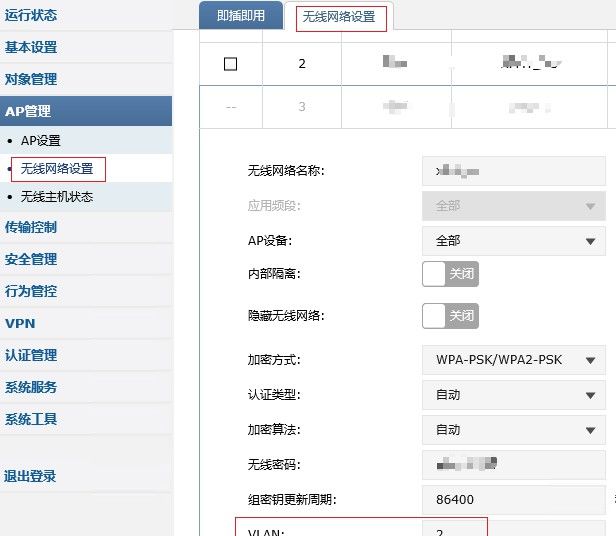The width and height of the screenshot is (616, 536).
Task: Select AP设置 in the sidebar
Action: 86,140
